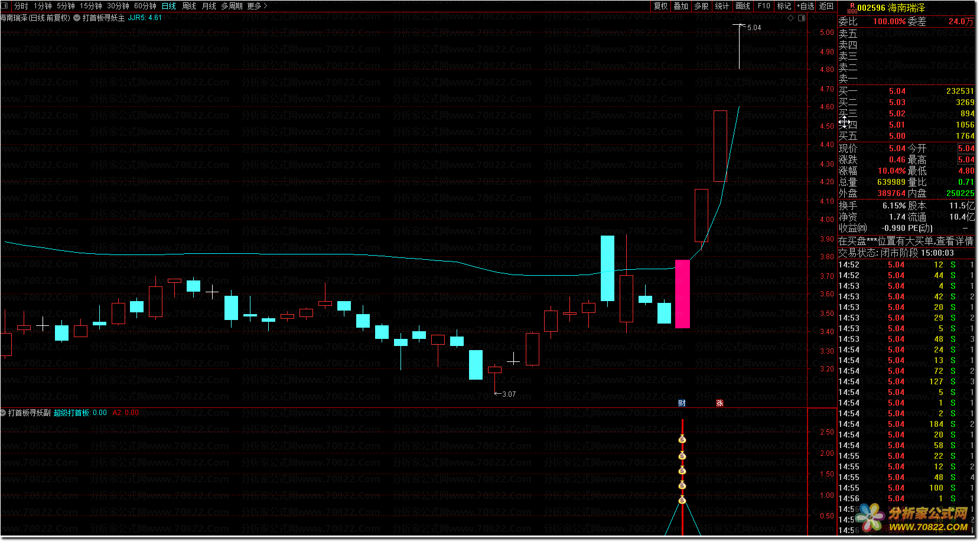Click the 涨幅 10.04% value
980x542 pixels.
click(892, 171)
